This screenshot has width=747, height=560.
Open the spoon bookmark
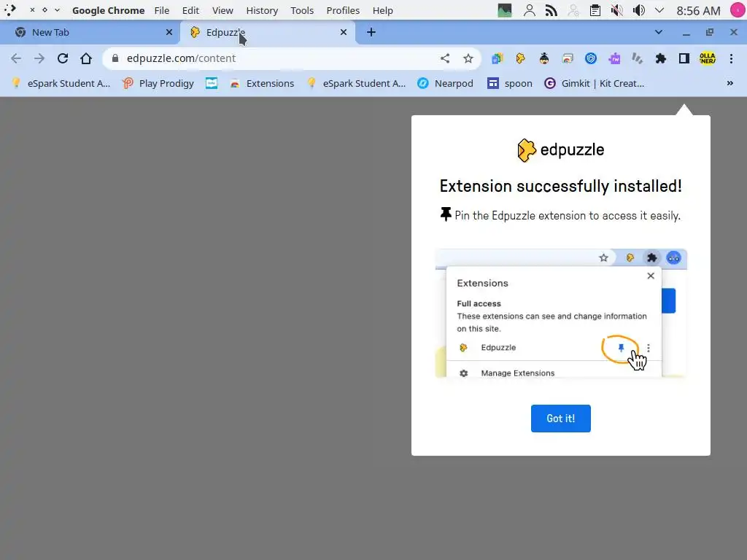coord(510,83)
